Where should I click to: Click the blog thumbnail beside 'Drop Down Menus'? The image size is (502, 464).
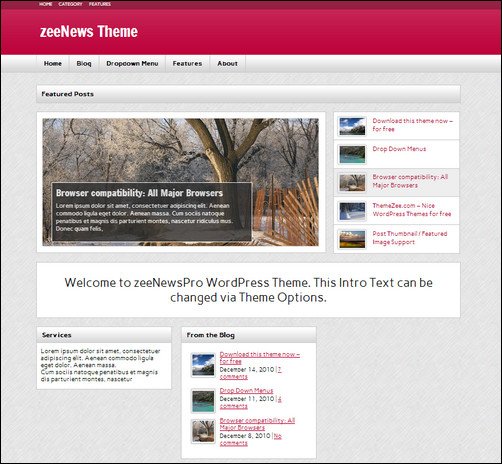coord(203,401)
